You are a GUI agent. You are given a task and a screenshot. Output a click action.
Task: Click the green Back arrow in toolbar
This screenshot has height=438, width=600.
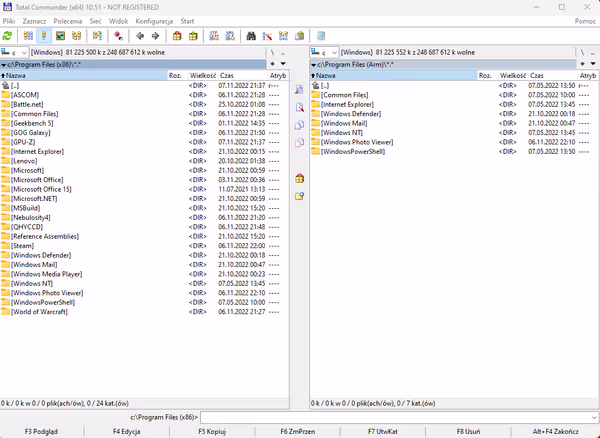(x=140, y=35)
